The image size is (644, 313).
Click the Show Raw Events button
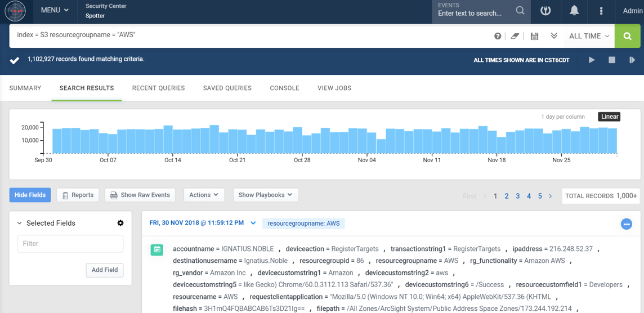point(140,195)
